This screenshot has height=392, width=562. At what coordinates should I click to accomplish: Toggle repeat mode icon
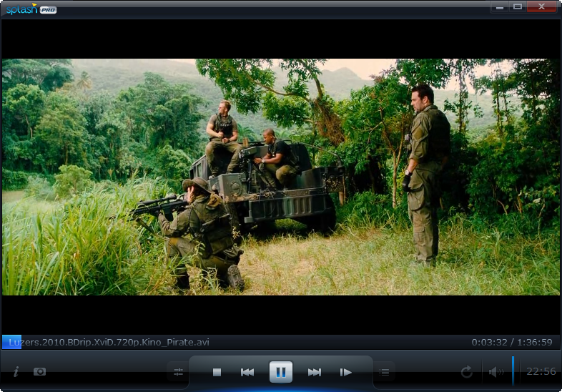click(467, 372)
